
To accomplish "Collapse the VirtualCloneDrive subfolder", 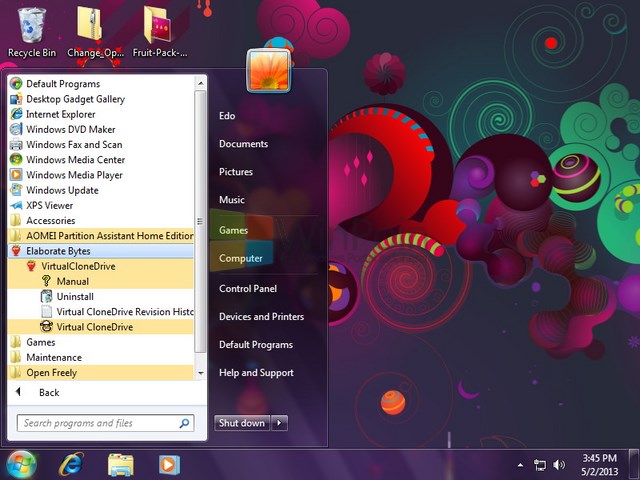I will [100, 266].
